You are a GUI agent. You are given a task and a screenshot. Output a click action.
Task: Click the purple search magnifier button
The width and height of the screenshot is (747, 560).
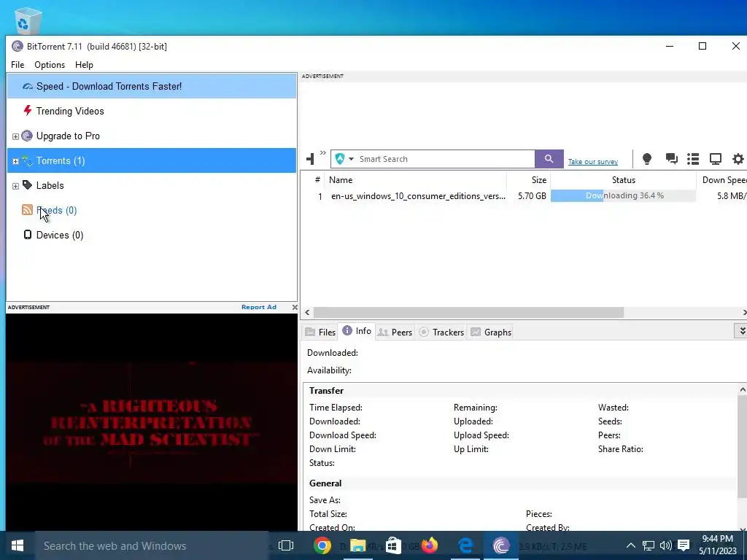point(549,159)
